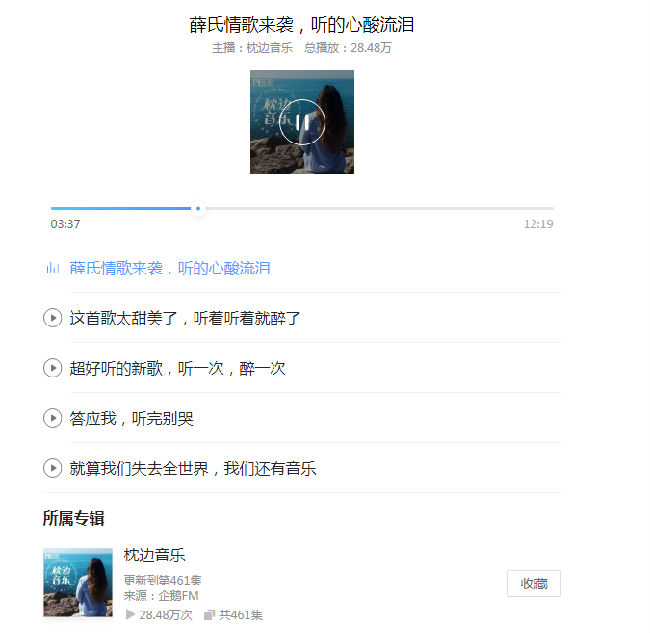Click the host name 枕边音乐 under title
The width and height of the screenshot is (650, 633).
(270, 48)
